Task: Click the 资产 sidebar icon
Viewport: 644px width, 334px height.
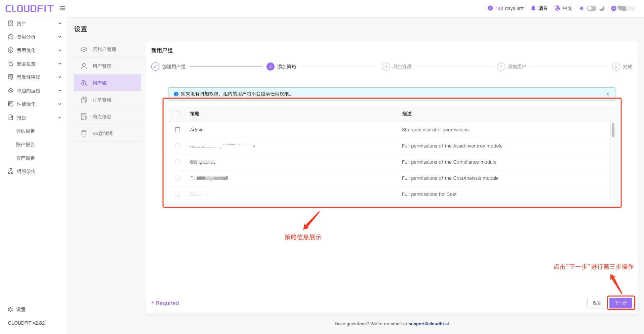Action: tap(11, 23)
